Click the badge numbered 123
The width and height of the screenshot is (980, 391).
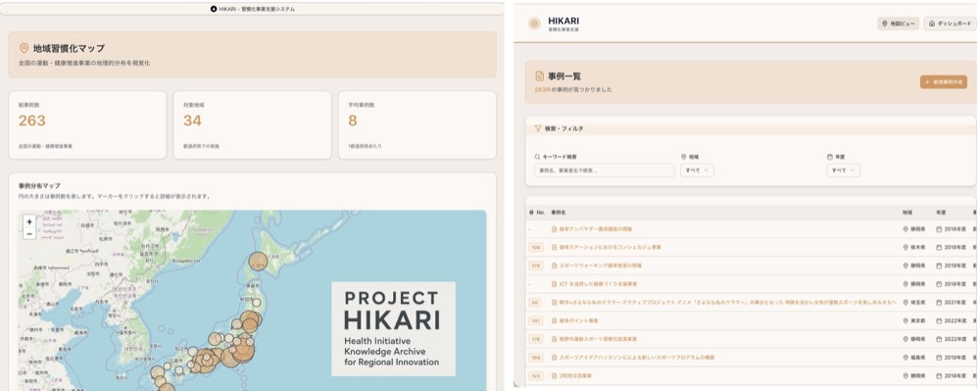click(536, 376)
